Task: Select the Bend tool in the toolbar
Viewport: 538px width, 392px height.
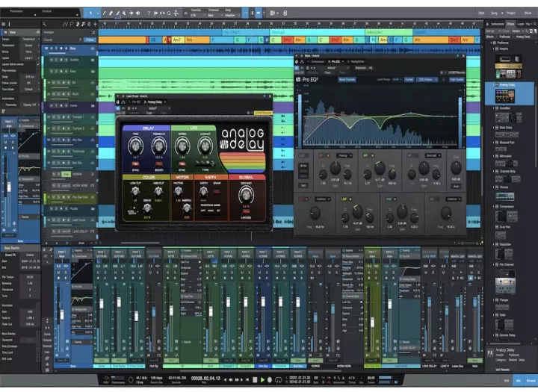Action: [x=131, y=13]
